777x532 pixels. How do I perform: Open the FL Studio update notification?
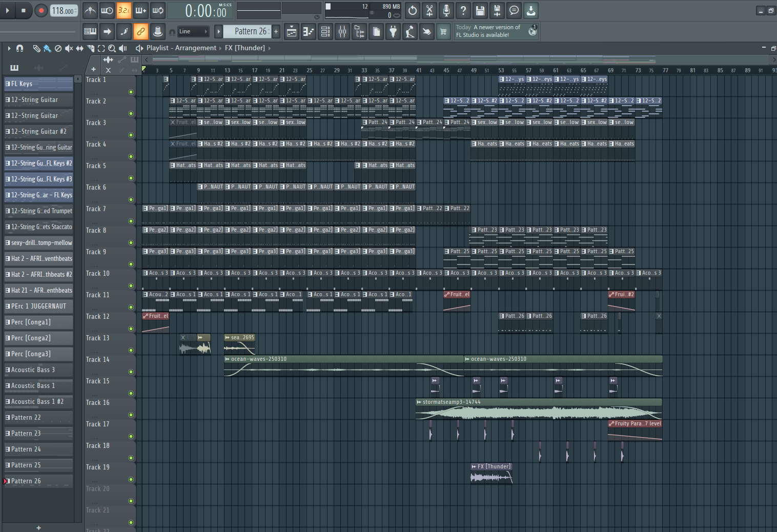[496, 31]
